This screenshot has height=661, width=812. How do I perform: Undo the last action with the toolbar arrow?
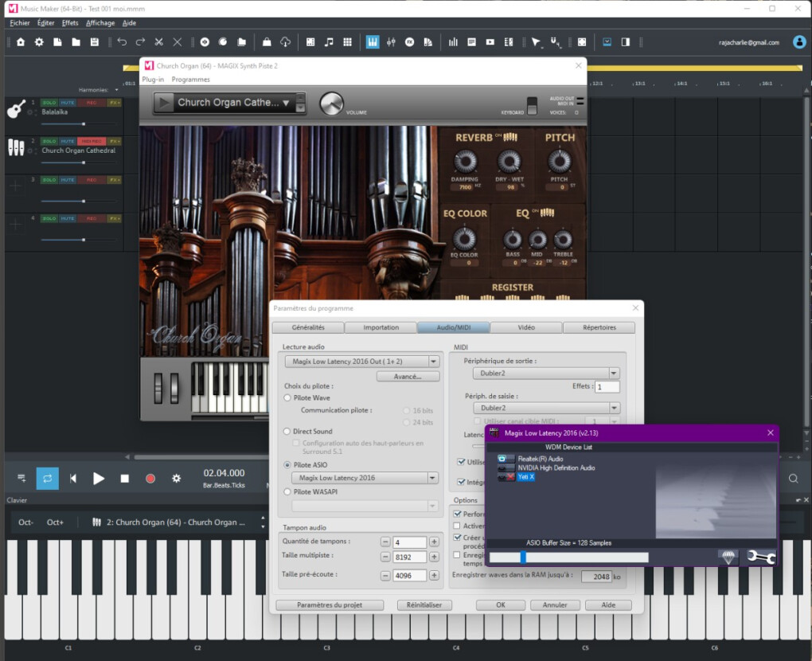point(122,42)
